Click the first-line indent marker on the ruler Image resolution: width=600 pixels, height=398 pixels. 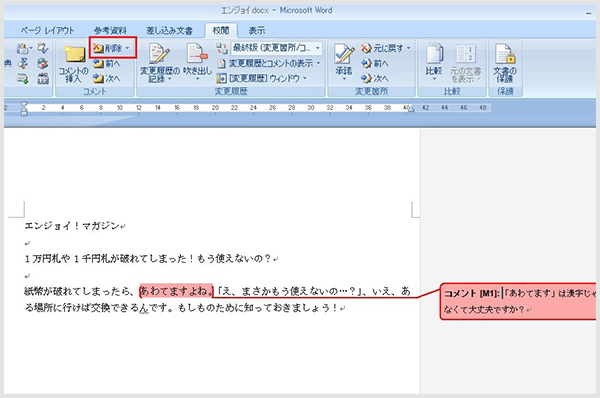tap(24, 104)
